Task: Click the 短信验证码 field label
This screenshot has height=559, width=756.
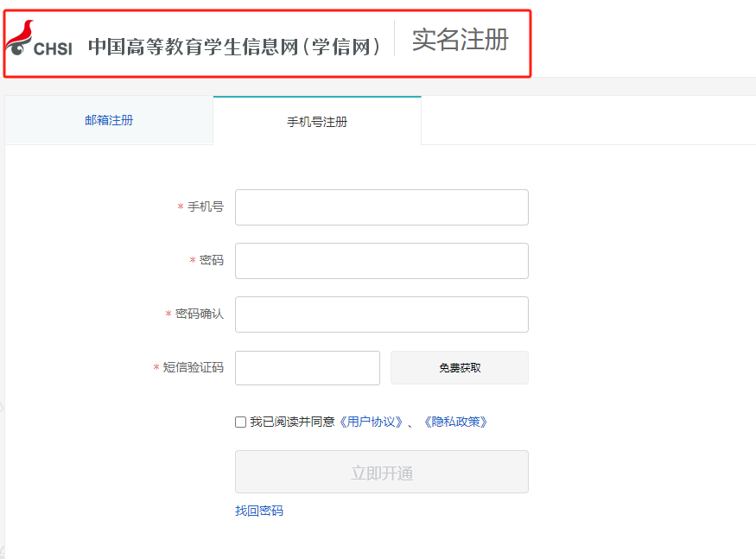Action: click(194, 368)
